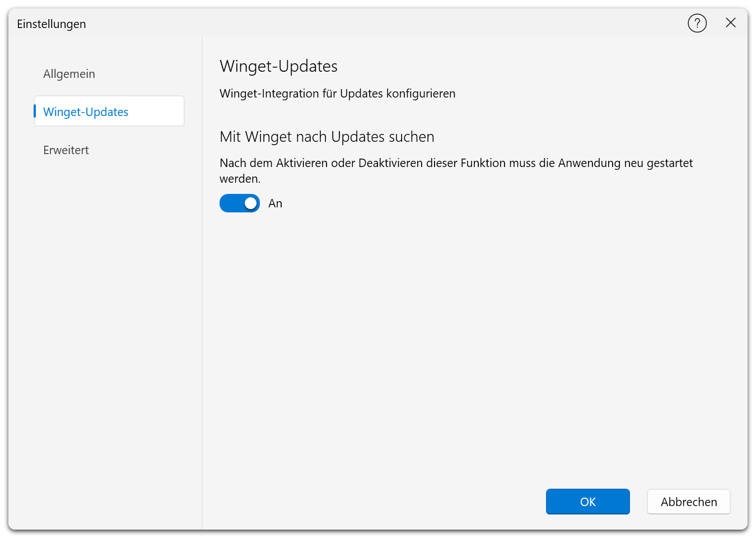756x538 pixels.
Task: Turn off the Winget update search toggle
Action: click(240, 203)
